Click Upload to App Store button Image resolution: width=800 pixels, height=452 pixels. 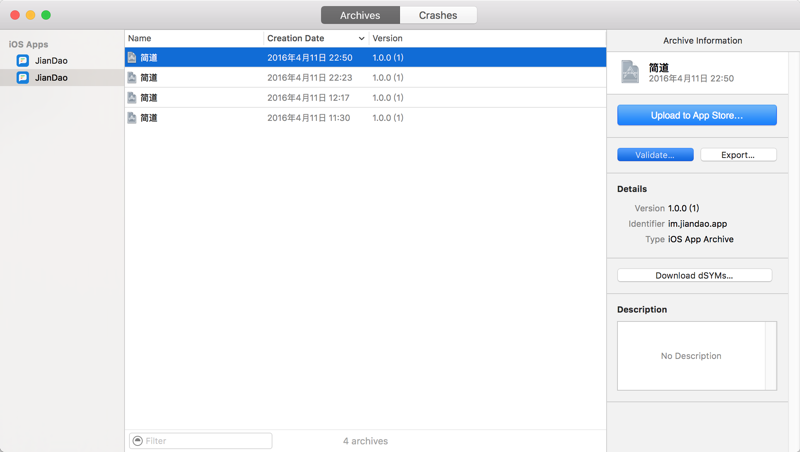click(697, 115)
